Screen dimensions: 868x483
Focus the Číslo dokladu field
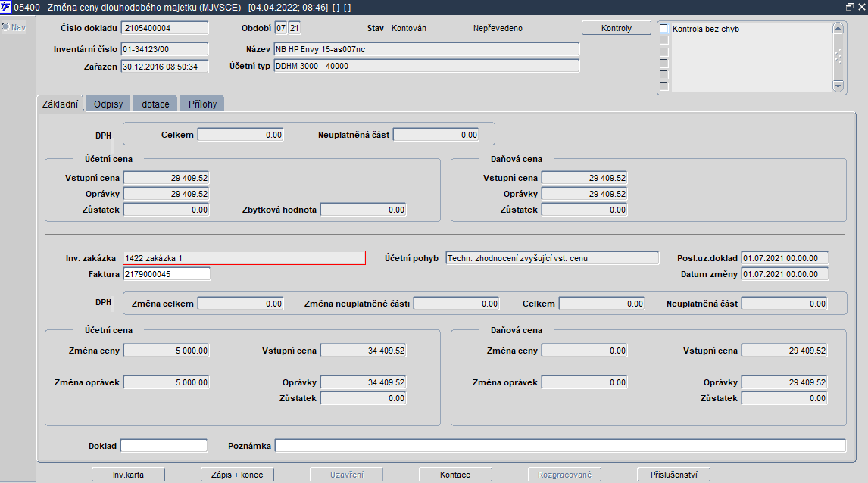[165, 28]
